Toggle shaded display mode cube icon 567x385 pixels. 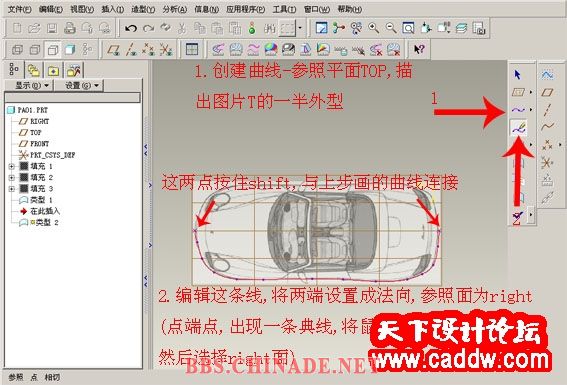(x=70, y=49)
